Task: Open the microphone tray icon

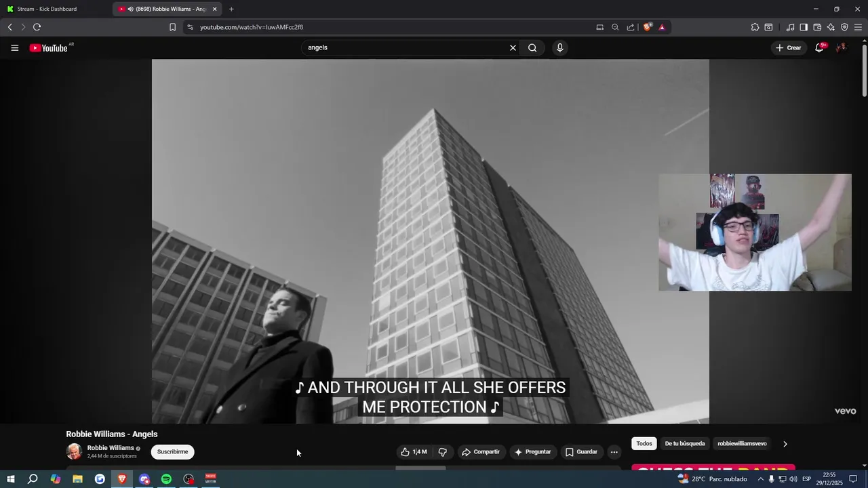Action: click(772, 479)
